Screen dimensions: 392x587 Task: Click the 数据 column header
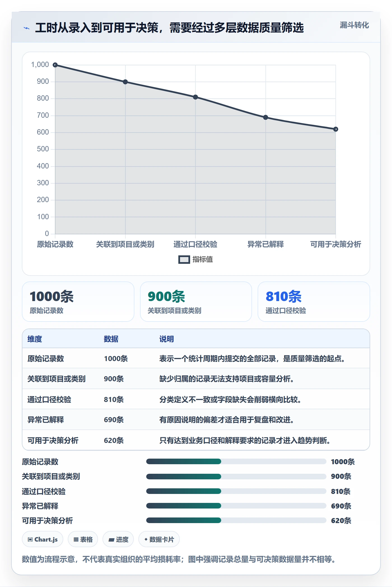(111, 339)
